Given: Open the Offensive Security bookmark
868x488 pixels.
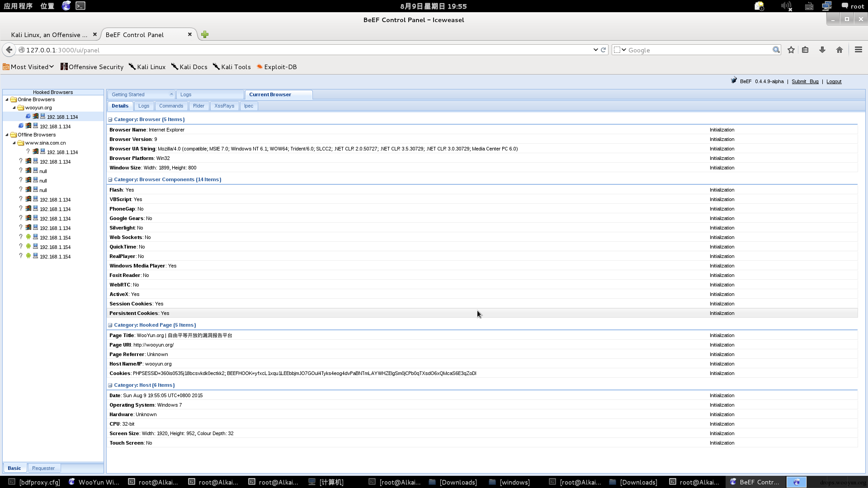Looking at the screenshot, I should [92, 67].
